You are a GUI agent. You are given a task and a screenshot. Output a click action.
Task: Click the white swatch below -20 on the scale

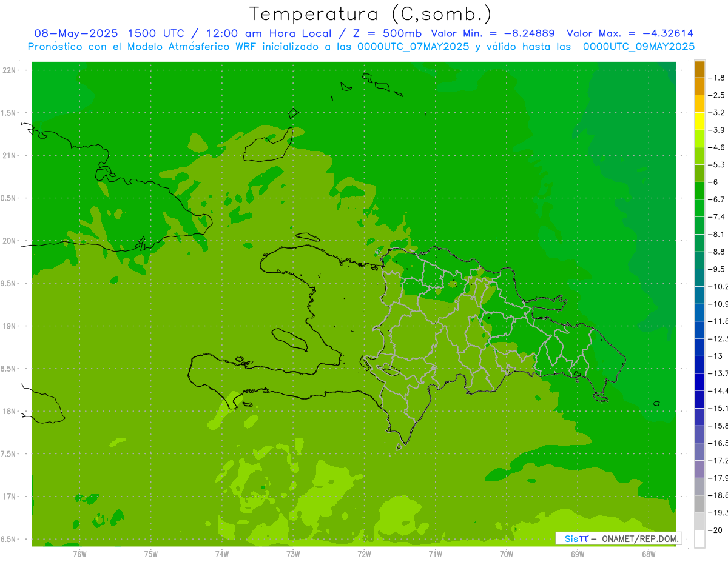[699, 539]
